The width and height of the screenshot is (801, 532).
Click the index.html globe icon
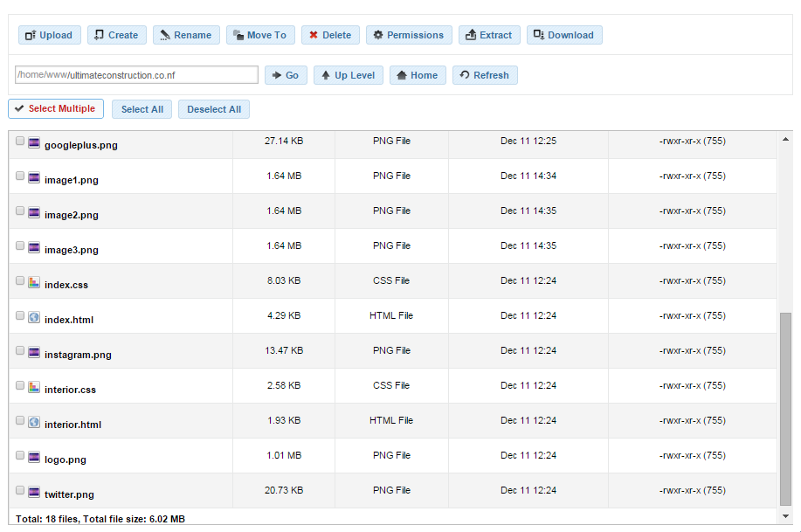(x=34, y=317)
